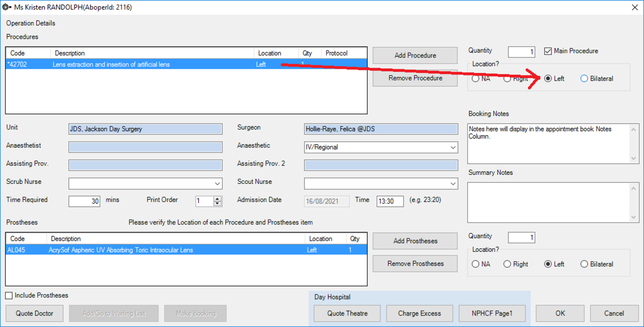644x327 pixels.
Task: Toggle the Main Procedure checkbox
Action: click(x=548, y=51)
